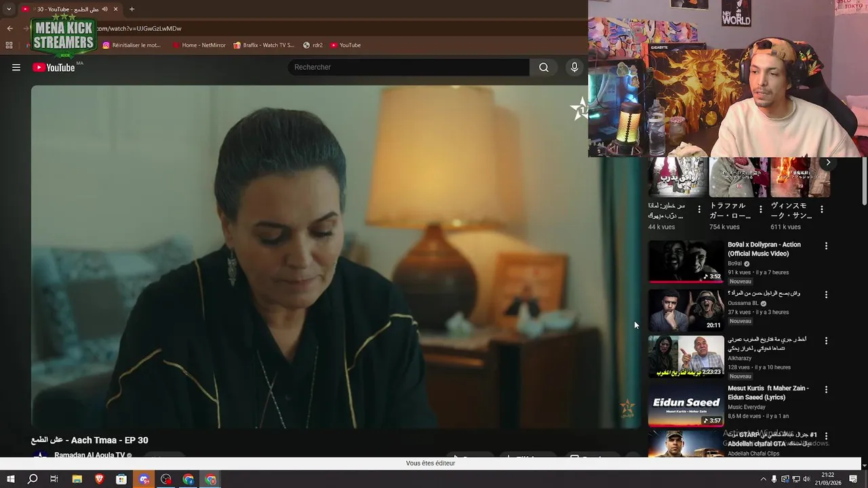Launch Brave browser from the taskbar
Screen dimensions: 868x488
click(99, 479)
